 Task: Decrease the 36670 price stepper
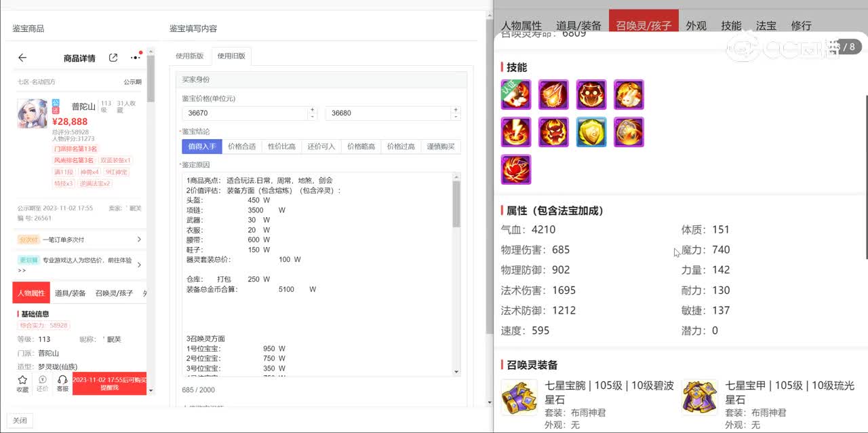coord(312,117)
